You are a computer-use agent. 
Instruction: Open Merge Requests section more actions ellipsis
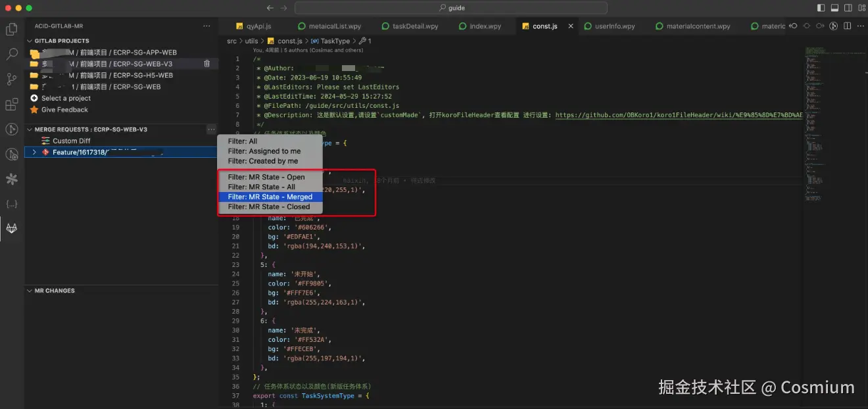(x=210, y=130)
